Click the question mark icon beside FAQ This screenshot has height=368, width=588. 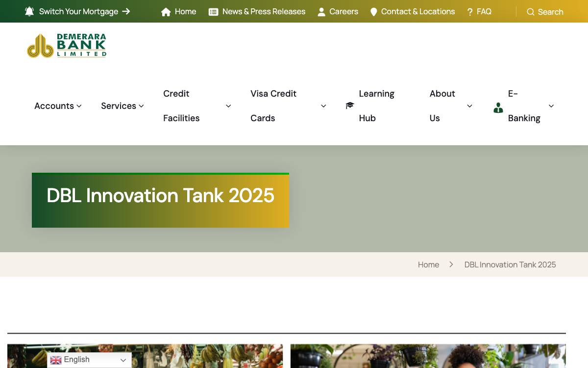(x=470, y=12)
